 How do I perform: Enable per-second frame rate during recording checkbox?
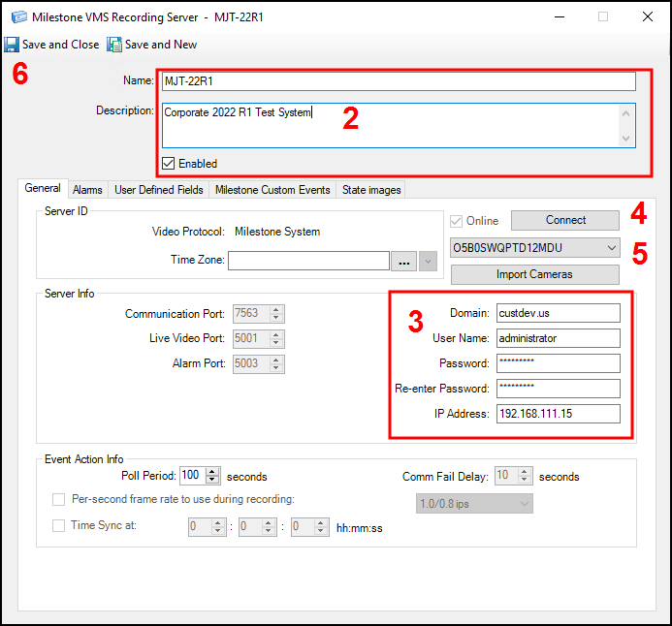(x=59, y=499)
